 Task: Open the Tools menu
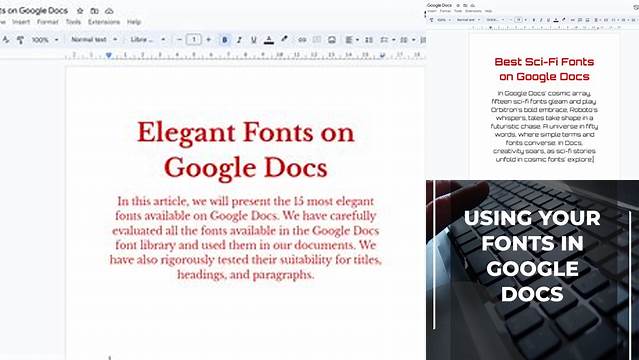[73, 22]
